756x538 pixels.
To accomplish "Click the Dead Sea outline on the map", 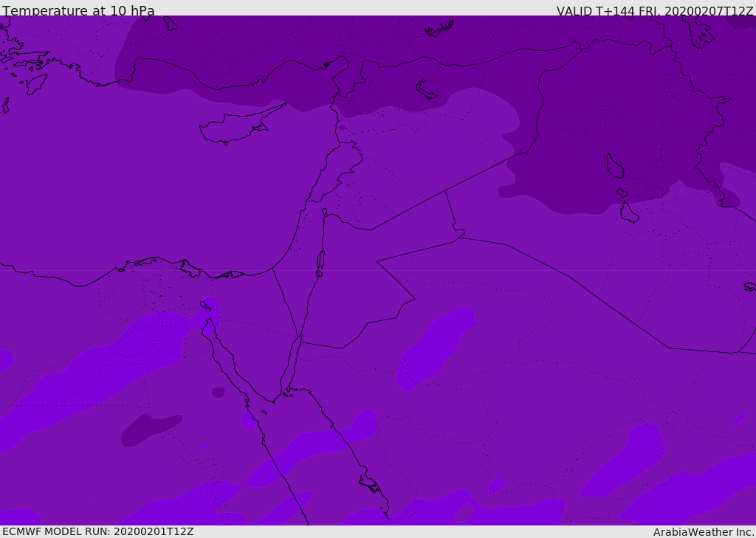I will [320, 261].
